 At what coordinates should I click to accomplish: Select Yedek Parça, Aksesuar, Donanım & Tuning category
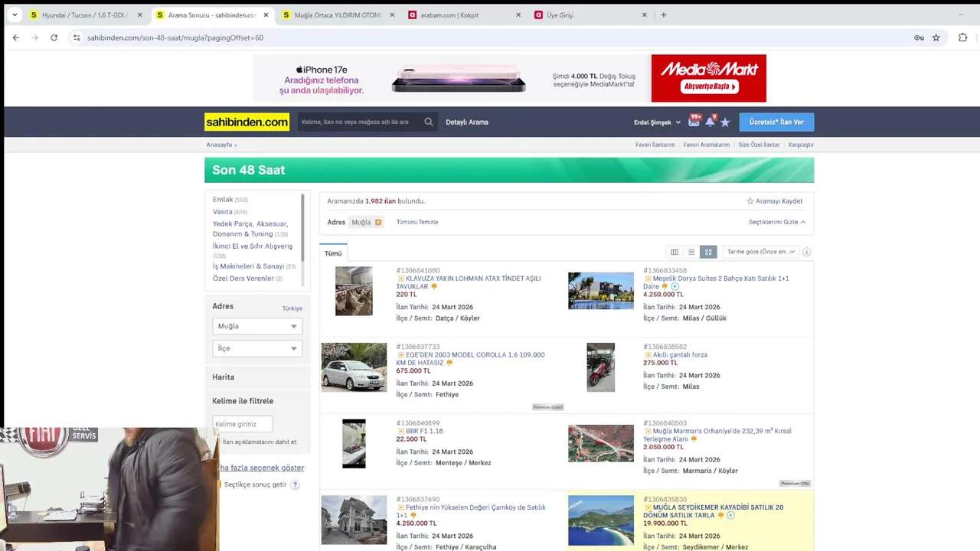(x=250, y=229)
